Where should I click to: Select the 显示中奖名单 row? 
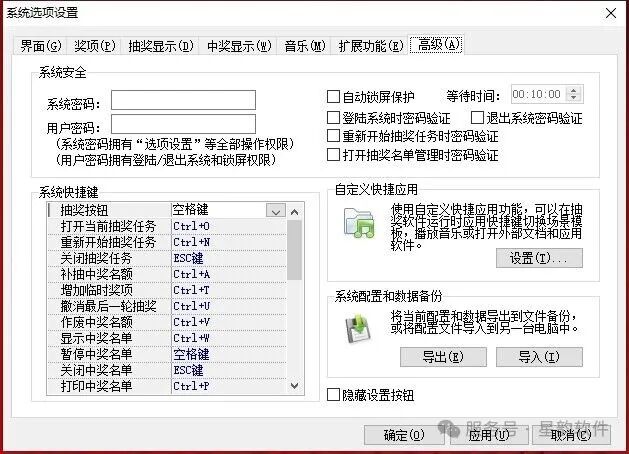click(x=167, y=338)
